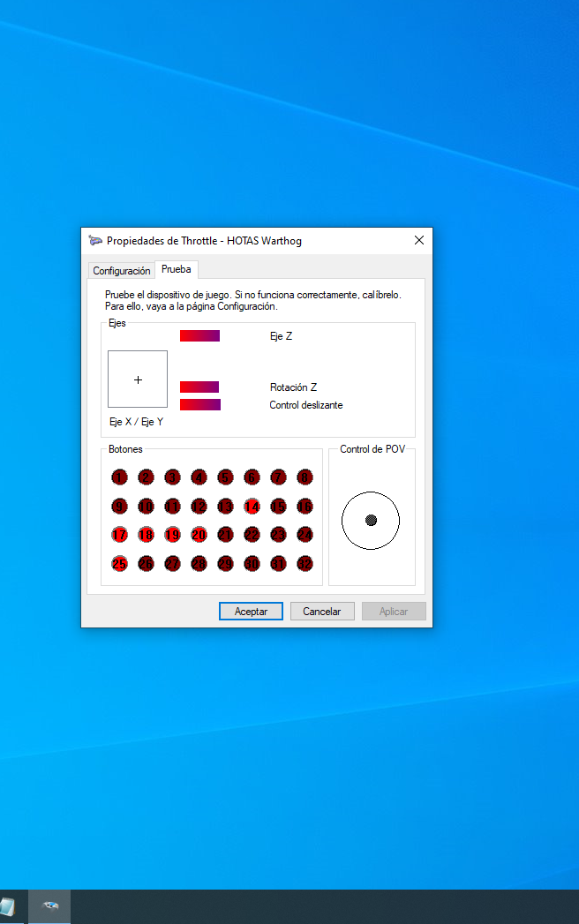Click button indicator 12
Image resolution: width=579 pixels, height=924 pixels.
tap(199, 507)
